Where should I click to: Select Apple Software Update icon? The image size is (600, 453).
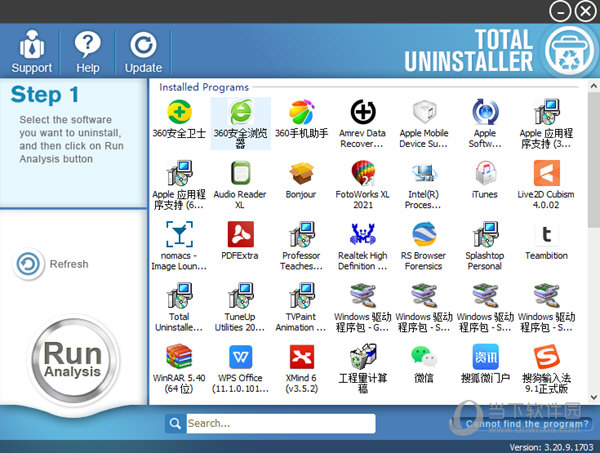(485, 112)
